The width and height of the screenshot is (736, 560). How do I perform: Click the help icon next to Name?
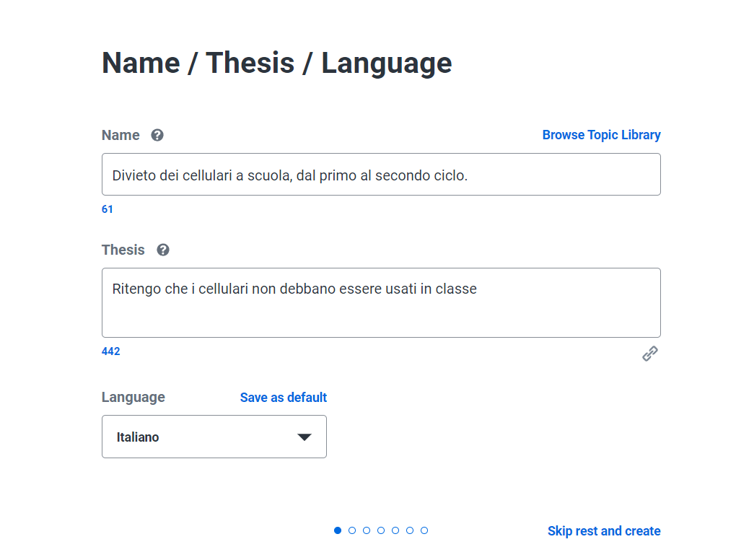click(157, 135)
